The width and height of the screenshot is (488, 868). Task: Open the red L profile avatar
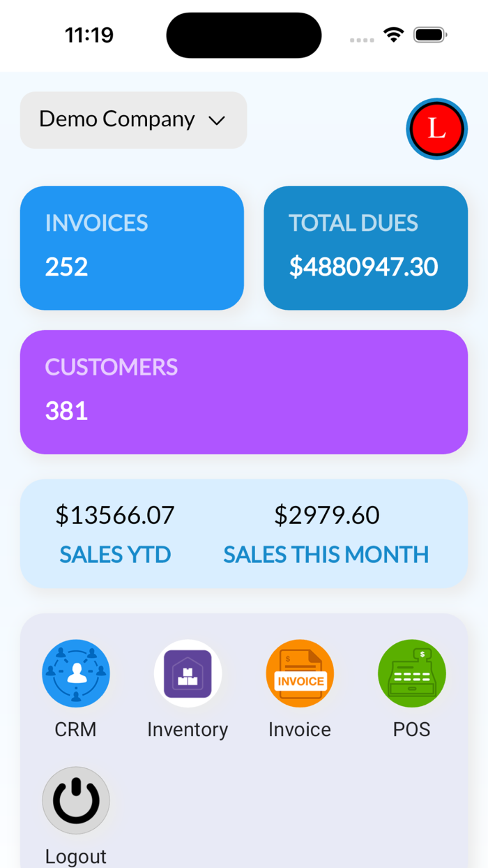point(436,128)
